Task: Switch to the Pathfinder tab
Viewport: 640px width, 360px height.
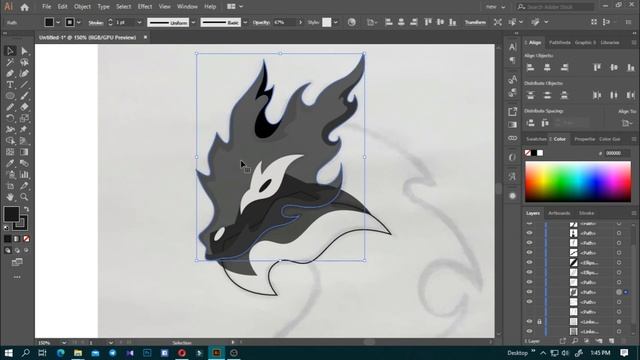Action: 560,42
